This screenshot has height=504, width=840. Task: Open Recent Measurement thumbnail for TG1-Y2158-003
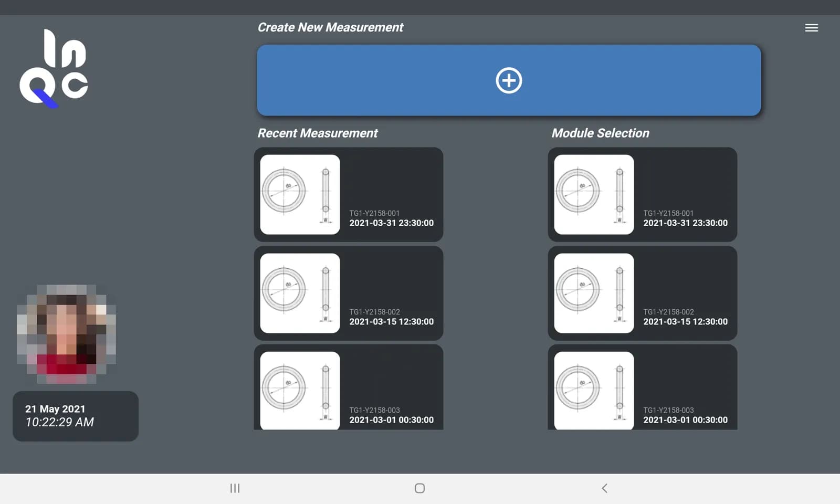point(300,391)
